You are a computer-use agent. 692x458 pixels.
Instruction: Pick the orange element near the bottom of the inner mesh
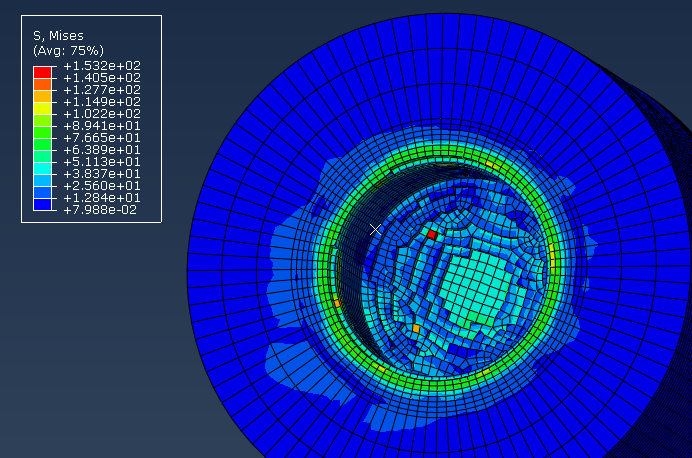(x=416, y=329)
